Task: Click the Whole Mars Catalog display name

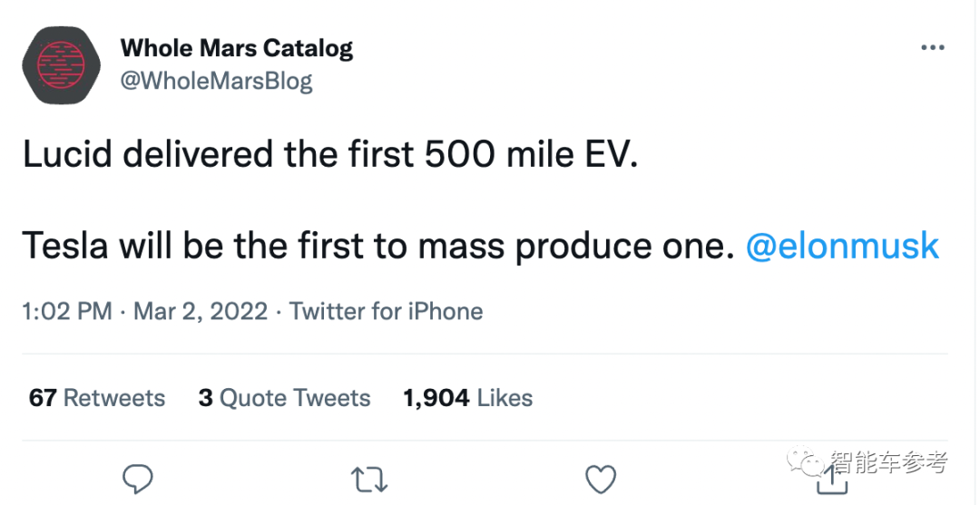Action: pos(237,48)
